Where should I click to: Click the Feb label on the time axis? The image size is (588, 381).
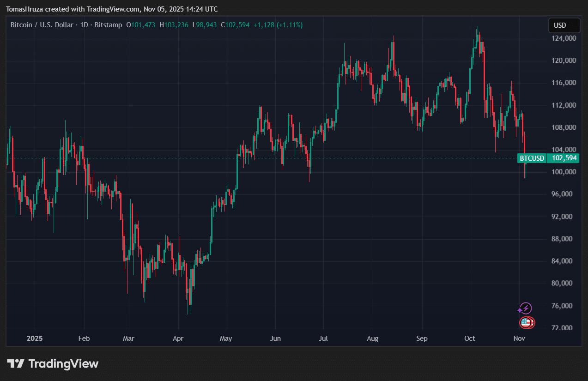tap(84, 339)
